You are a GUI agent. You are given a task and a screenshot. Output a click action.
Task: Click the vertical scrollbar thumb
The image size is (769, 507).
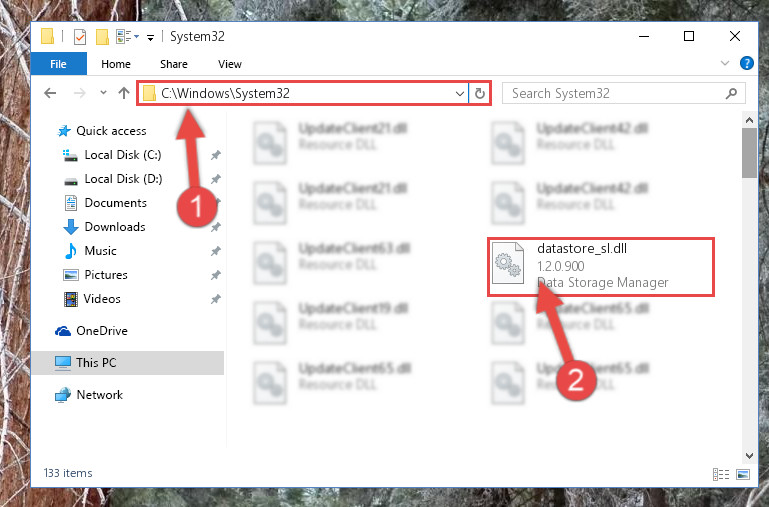tap(749, 153)
